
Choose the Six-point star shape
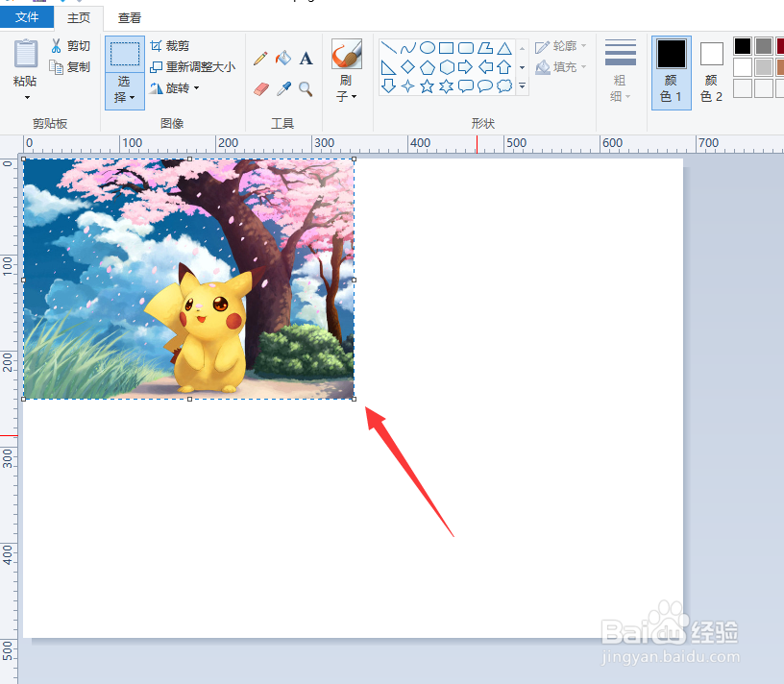pyautogui.click(x=446, y=86)
